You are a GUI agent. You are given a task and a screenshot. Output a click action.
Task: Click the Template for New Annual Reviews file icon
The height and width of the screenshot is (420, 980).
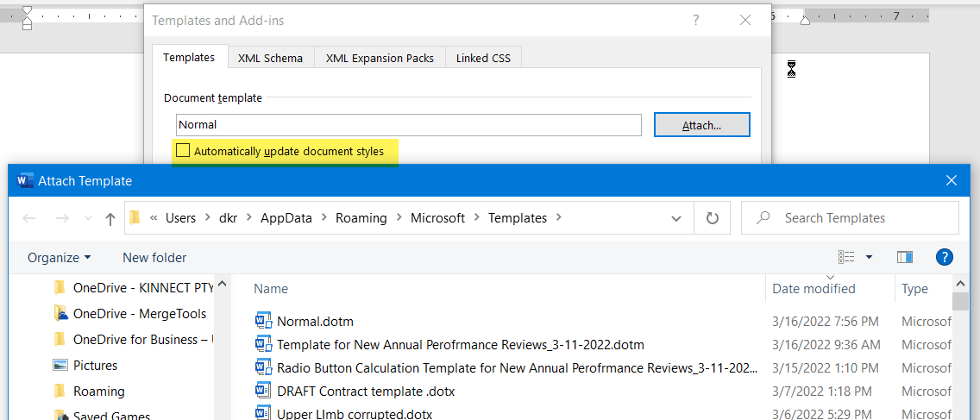click(264, 344)
